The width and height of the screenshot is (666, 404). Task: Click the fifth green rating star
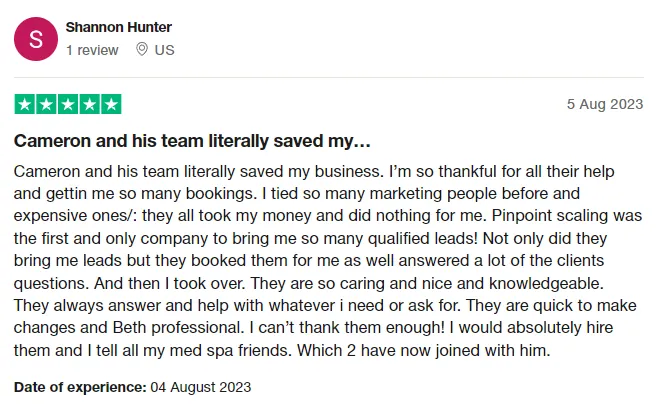point(111,104)
